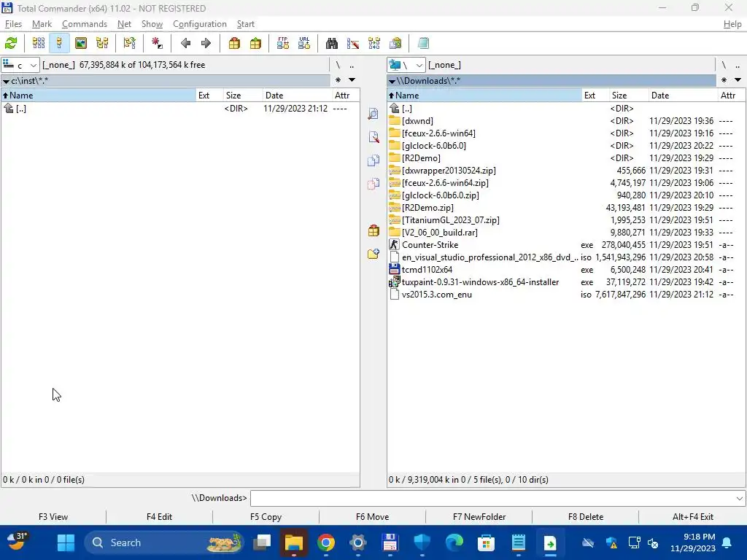This screenshot has height=560, width=747.
Task: Click the copy names to clipboard icon
Action: tap(395, 43)
